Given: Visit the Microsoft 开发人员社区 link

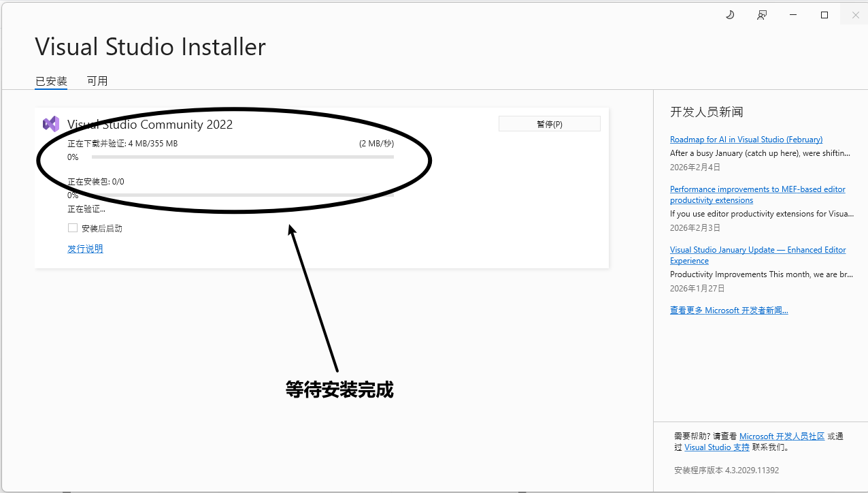Looking at the screenshot, I should pos(782,436).
